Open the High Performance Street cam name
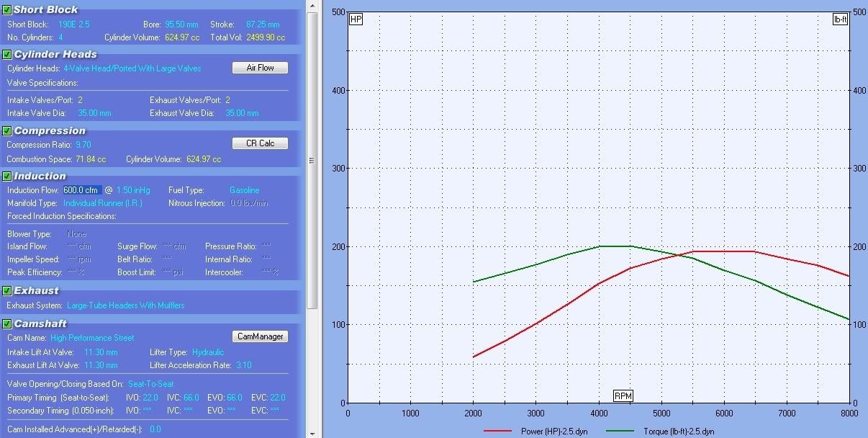 [x=92, y=337]
